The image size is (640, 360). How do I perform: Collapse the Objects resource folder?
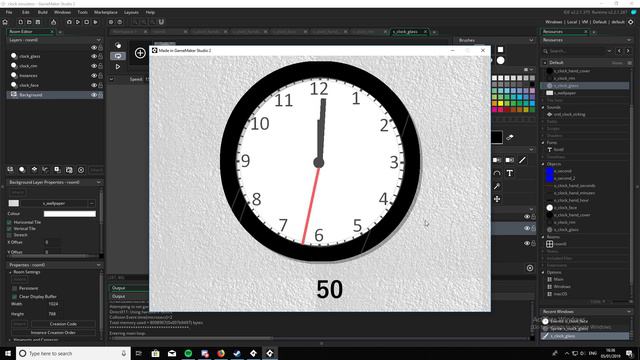tap(543, 164)
